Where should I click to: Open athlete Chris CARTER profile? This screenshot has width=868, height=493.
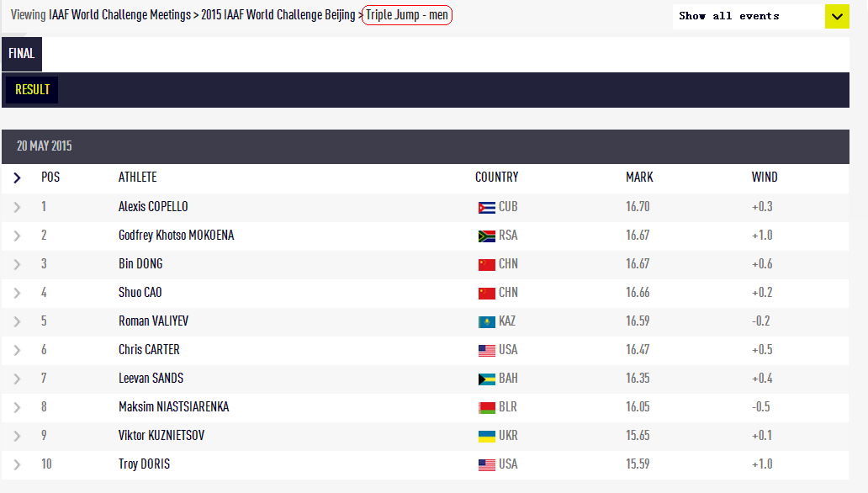pos(149,349)
